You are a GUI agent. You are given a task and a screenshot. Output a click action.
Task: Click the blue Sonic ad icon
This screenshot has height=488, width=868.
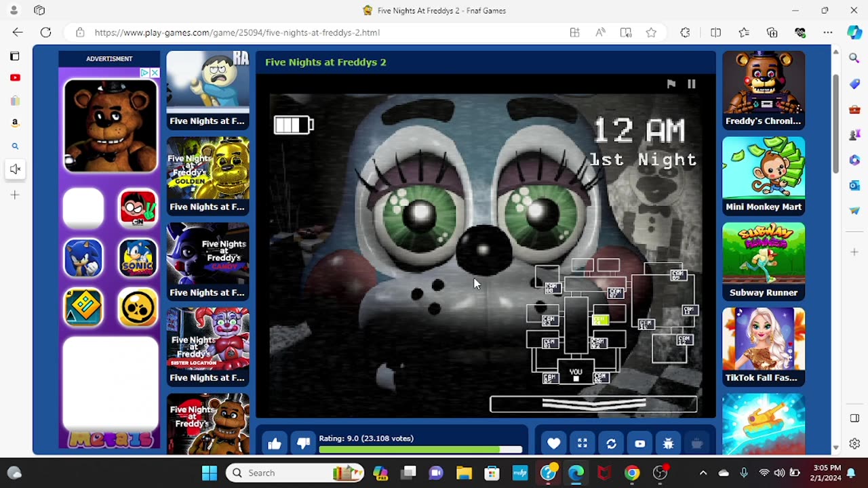(x=83, y=258)
